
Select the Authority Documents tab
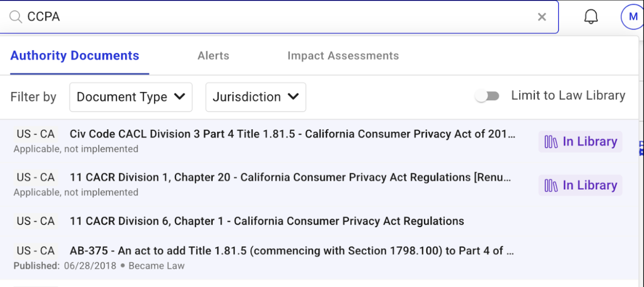click(x=75, y=56)
